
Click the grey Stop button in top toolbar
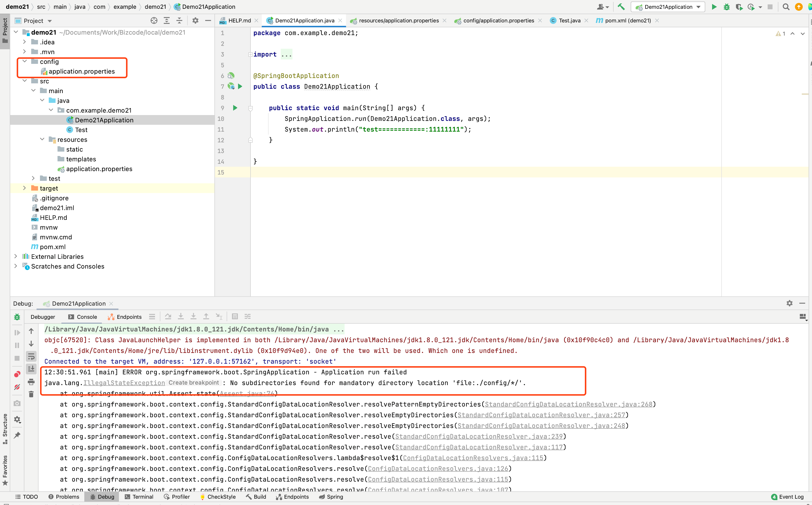pos(770,7)
